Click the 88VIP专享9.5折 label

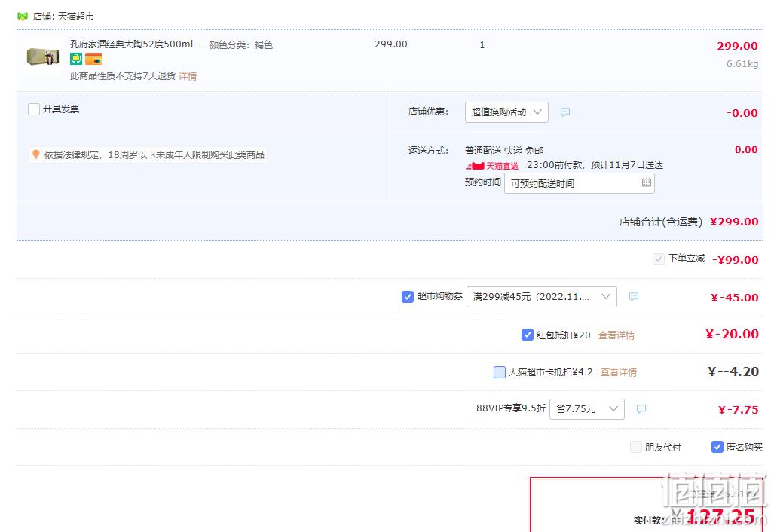[511, 408]
